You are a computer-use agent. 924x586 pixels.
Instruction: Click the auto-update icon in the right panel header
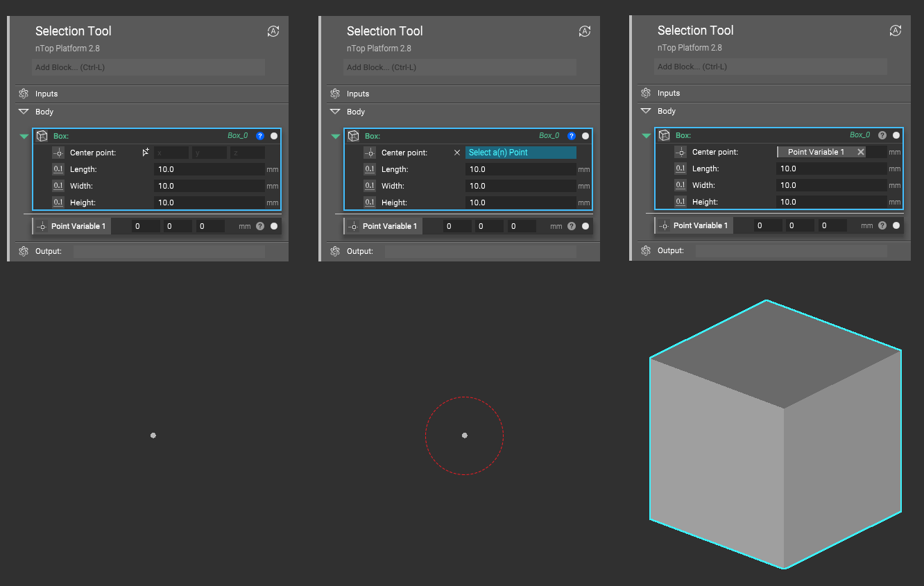[x=896, y=31]
